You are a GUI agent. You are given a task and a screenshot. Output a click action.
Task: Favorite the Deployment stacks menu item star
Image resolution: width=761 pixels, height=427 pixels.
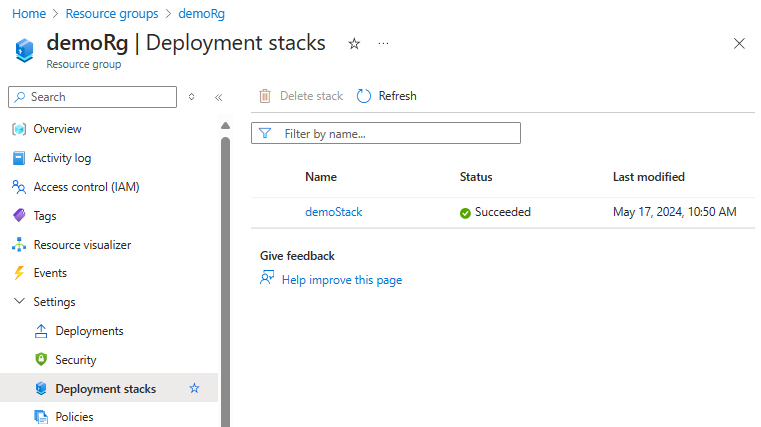point(195,388)
